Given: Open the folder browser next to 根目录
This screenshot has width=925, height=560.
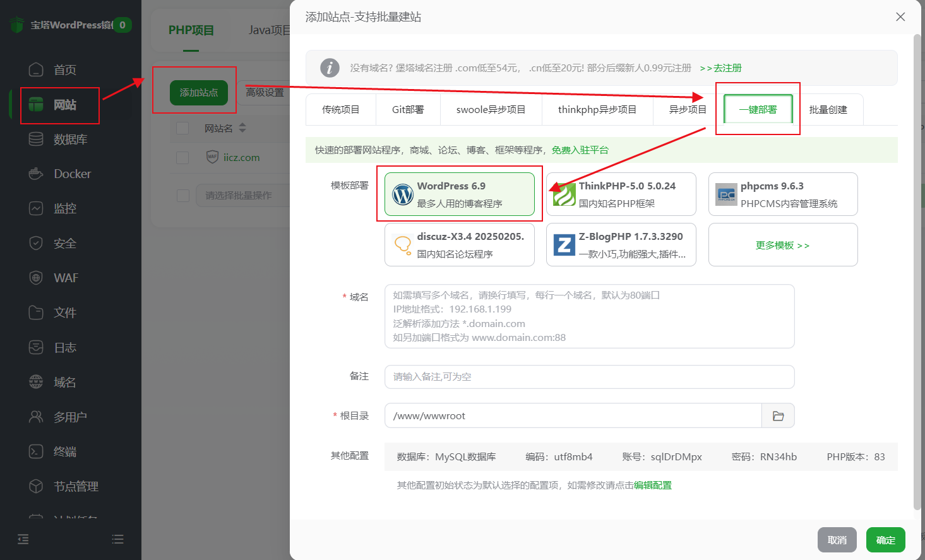Looking at the screenshot, I should pos(778,415).
